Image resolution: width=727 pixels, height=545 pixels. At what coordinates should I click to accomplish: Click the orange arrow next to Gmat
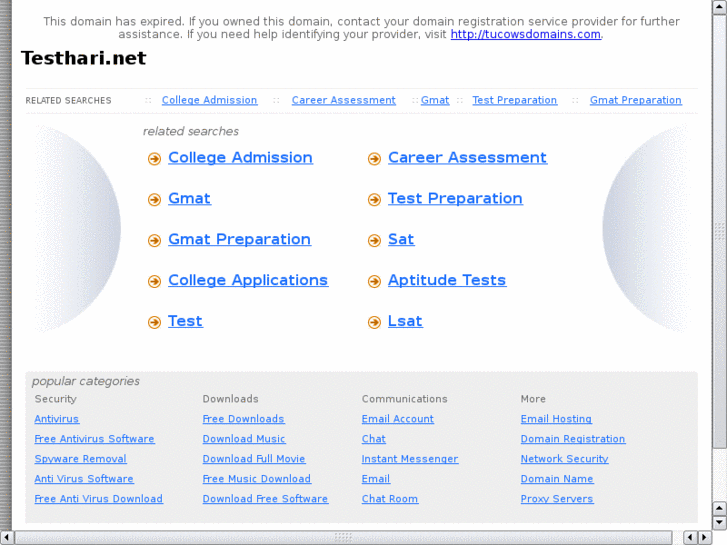coord(154,200)
